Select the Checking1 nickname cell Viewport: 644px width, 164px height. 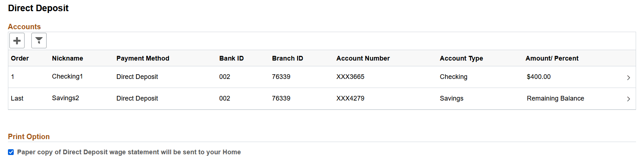coord(68,76)
